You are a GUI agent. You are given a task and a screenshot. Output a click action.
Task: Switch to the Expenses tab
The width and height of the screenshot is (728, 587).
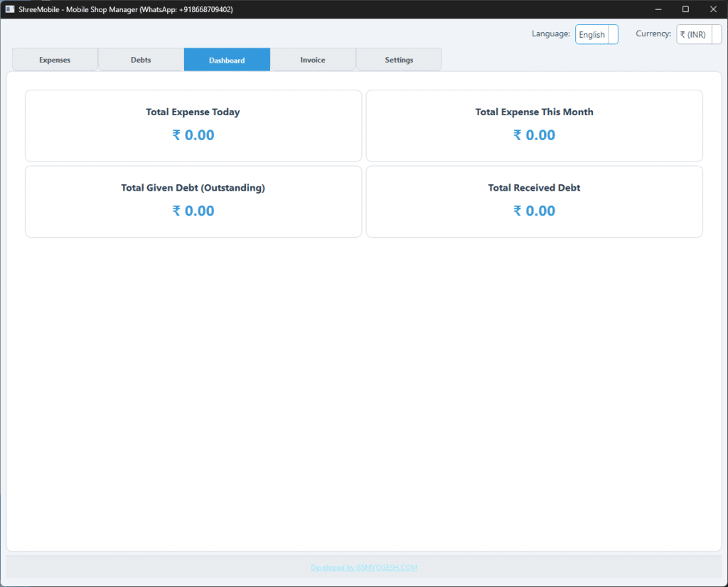pos(55,60)
